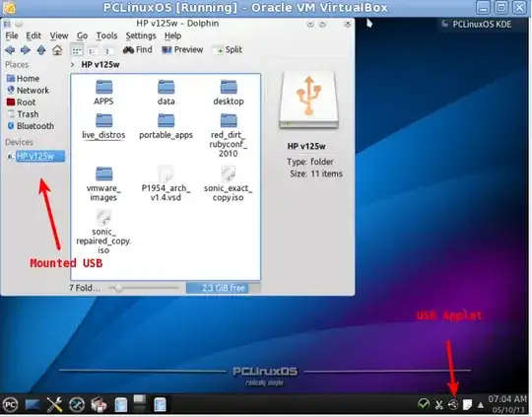Select the sonic_repaired_copy.iso file icon
This screenshot has width=532, height=417.
pos(103,217)
